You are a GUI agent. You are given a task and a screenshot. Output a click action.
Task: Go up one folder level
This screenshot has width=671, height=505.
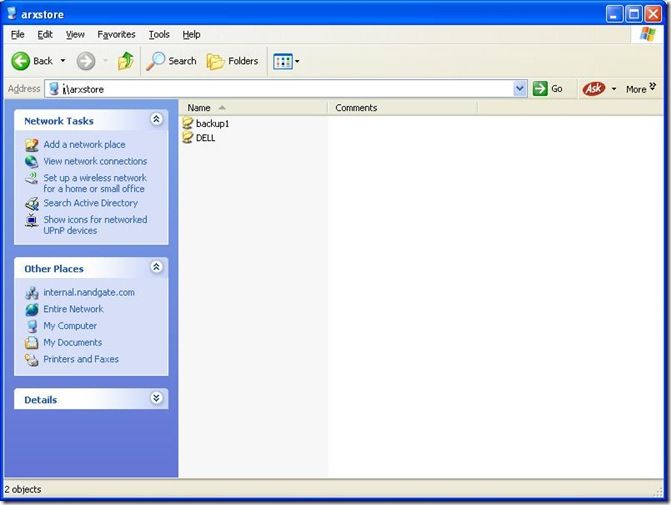pyautogui.click(x=126, y=61)
